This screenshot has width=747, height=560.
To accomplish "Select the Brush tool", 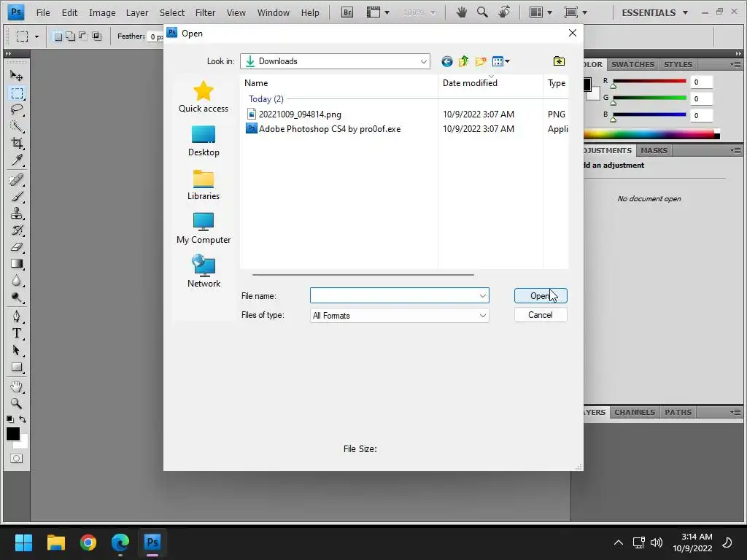I will (17, 196).
